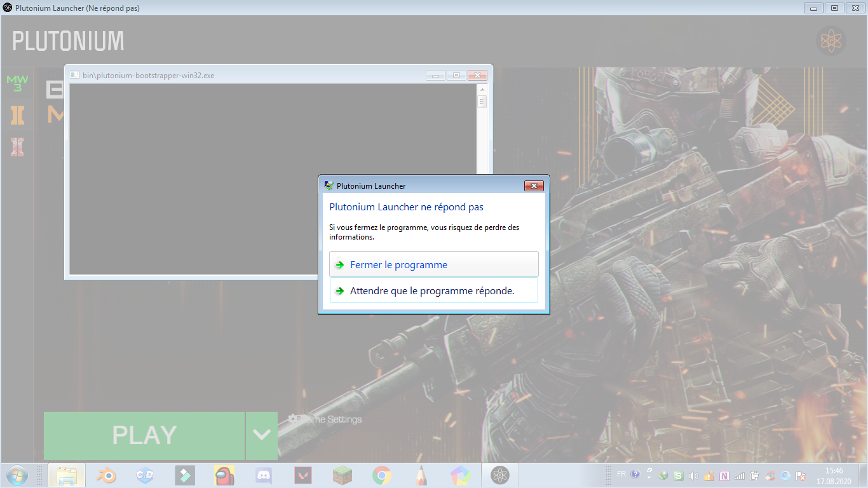Screen dimensions: 868x488
Task: Click the bootstrapper window scrollbar up arrow
Action: [x=482, y=88]
